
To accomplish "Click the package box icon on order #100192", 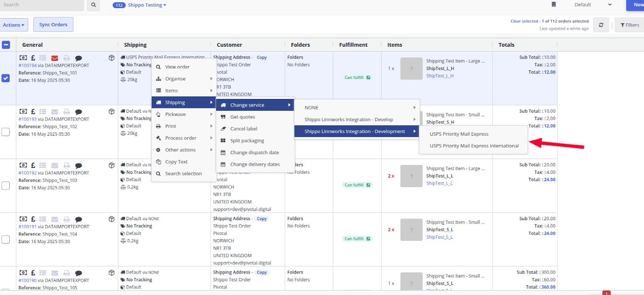I will pyautogui.click(x=111, y=165).
